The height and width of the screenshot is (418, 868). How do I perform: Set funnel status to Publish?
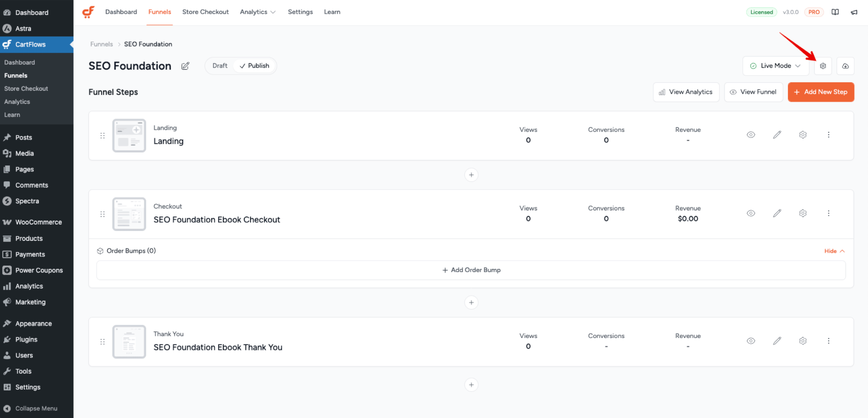pyautogui.click(x=255, y=66)
